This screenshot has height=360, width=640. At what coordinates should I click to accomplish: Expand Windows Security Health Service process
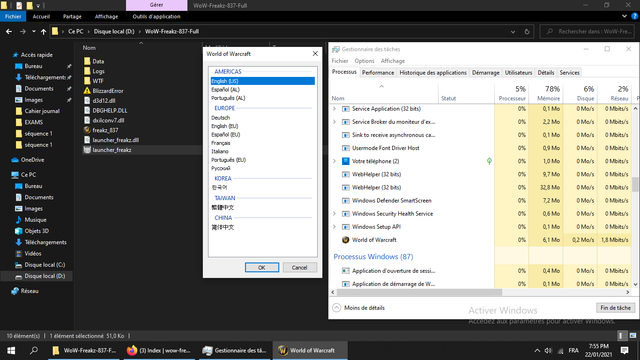coord(334,213)
